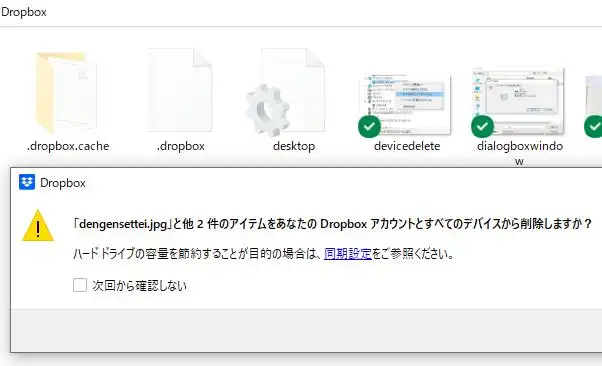Image resolution: width=602 pixels, height=366 pixels.
Task: Click green sync checkmark on dialogboxwindow
Action: point(482,126)
